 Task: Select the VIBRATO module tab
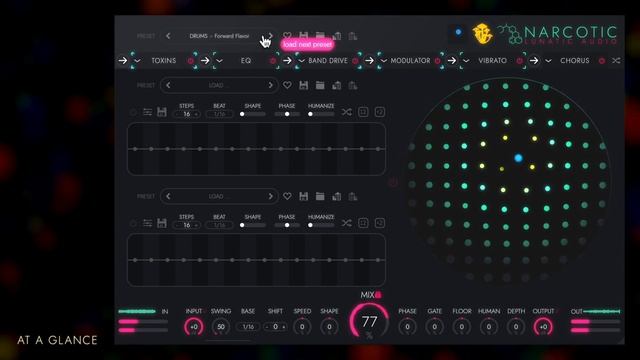[492, 60]
